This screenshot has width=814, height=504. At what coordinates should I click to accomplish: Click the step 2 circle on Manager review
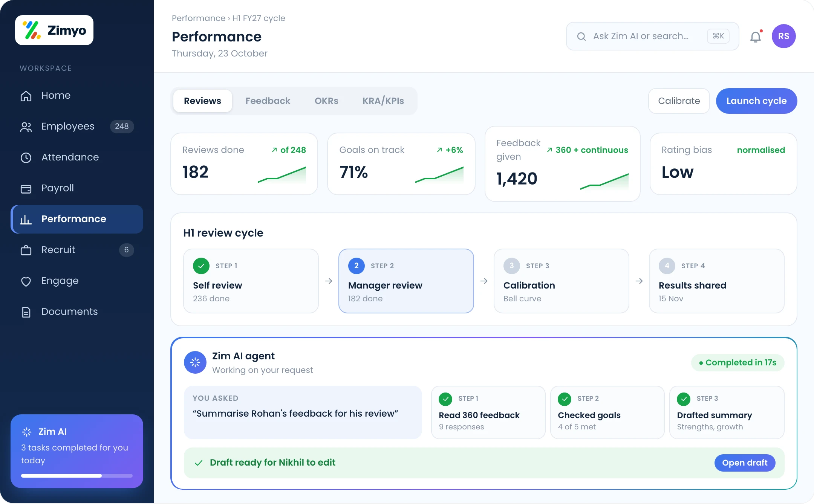click(x=357, y=266)
